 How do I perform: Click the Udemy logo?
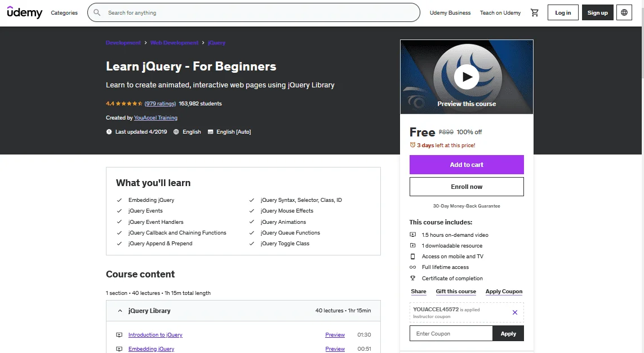(x=25, y=12)
